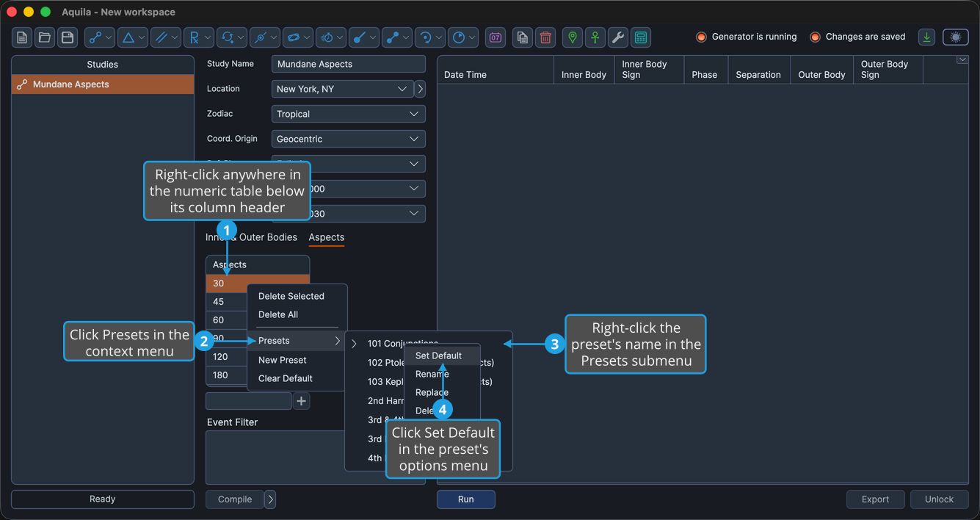Viewport: 980px width, 520px height.
Task: Select the speeding stopwatch study icon
Action: 331,37
